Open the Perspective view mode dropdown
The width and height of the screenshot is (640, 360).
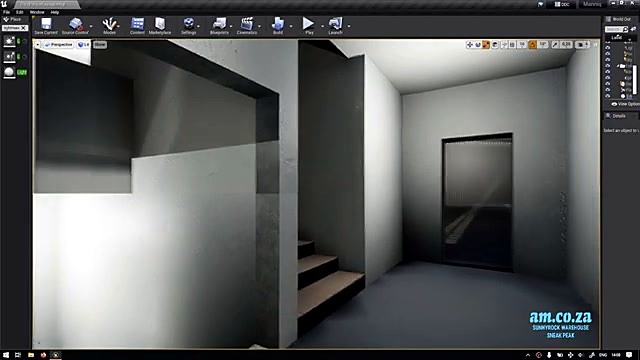(58, 44)
